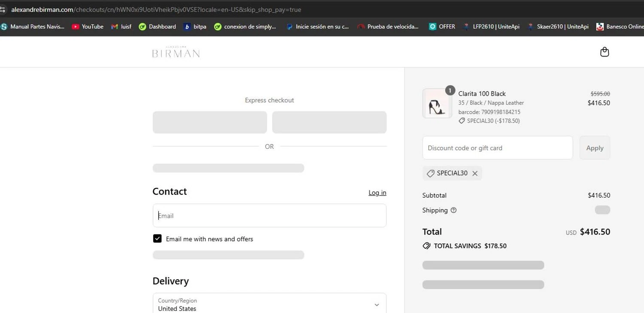Open the shipping info help icon
The width and height of the screenshot is (644, 313).
(x=453, y=210)
